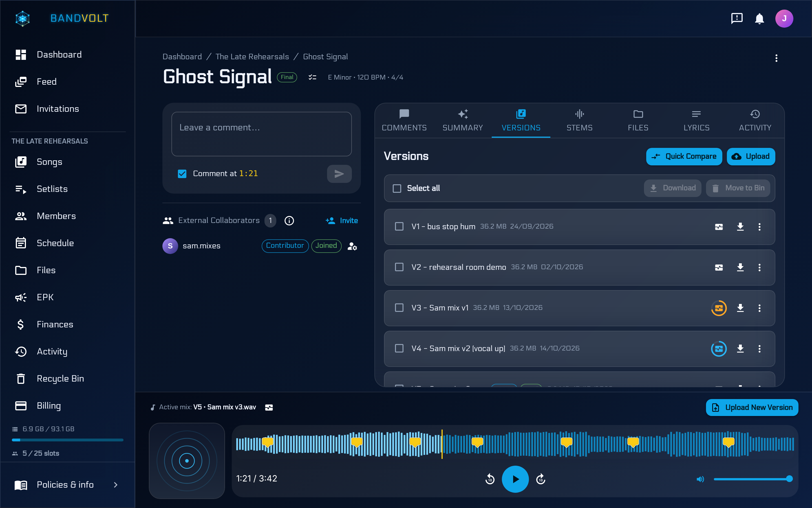Select V3 - Sam mix v1 checkbox
The width and height of the screenshot is (812, 508).
point(399,308)
